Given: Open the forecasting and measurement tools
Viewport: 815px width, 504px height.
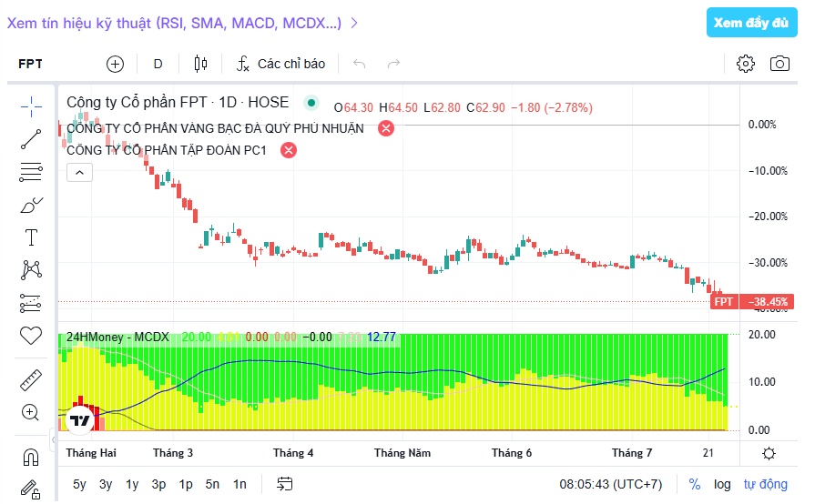Looking at the screenshot, I should pos(31,303).
